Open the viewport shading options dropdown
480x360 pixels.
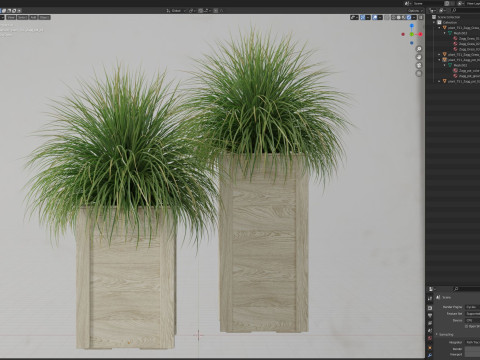pos(414,17)
